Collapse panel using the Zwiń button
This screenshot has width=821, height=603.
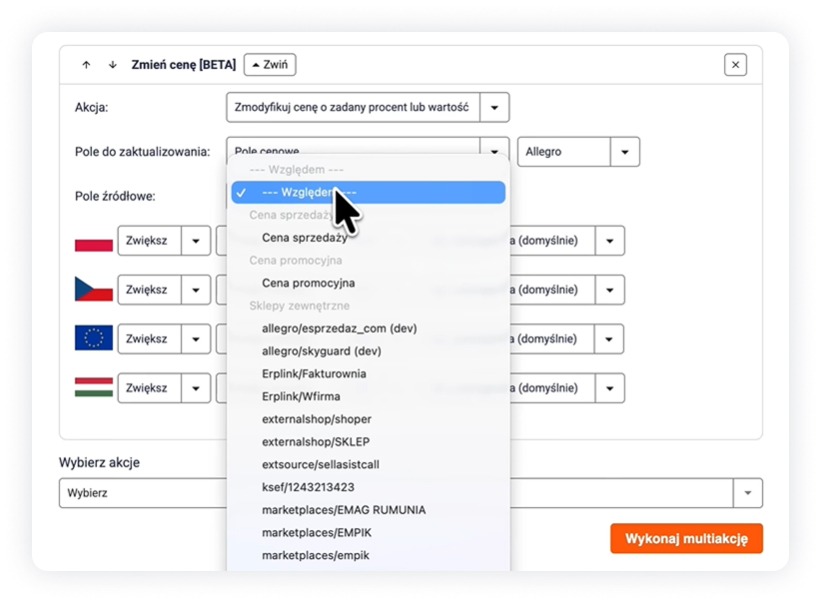pyautogui.click(x=270, y=65)
